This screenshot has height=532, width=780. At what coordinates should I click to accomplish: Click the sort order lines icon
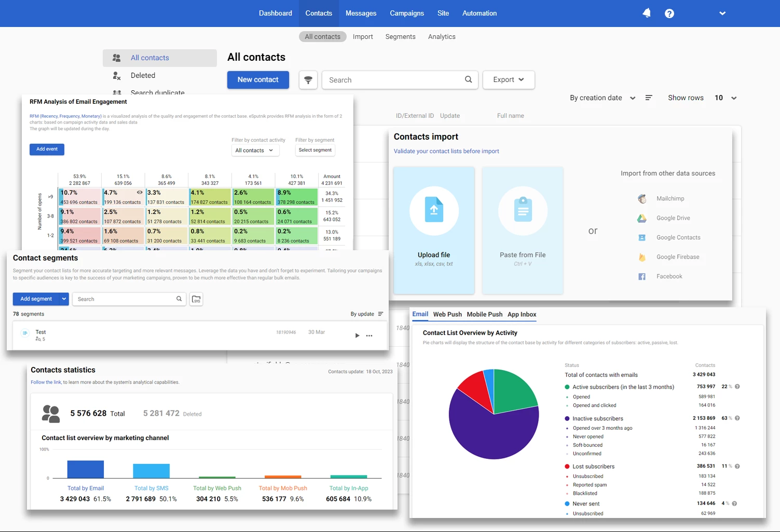coord(649,98)
